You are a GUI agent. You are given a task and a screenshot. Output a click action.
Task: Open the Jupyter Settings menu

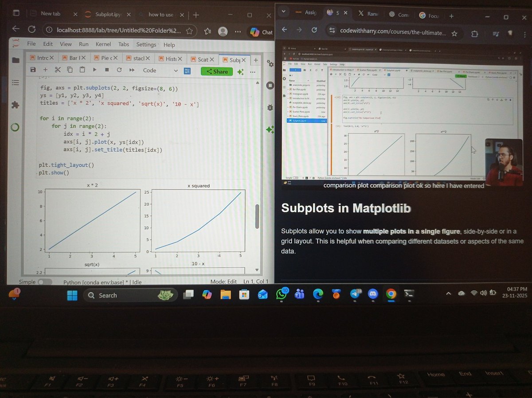[146, 45]
